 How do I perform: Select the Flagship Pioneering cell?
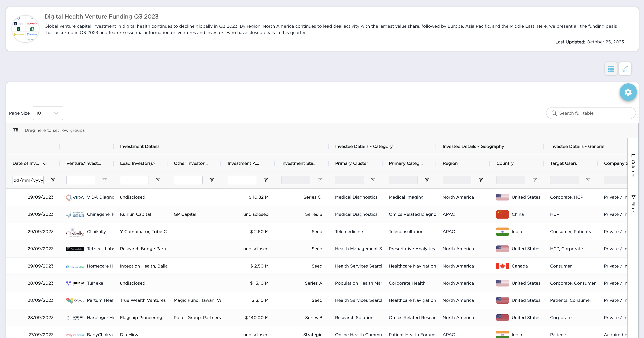pyautogui.click(x=141, y=317)
